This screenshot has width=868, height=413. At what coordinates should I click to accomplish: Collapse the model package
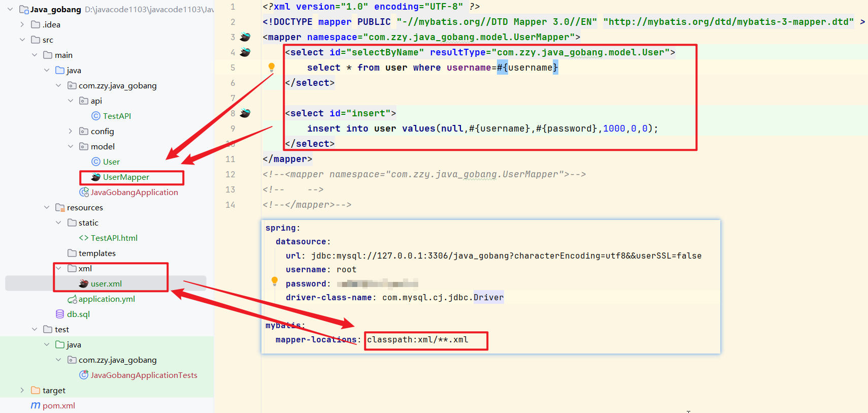coord(71,146)
